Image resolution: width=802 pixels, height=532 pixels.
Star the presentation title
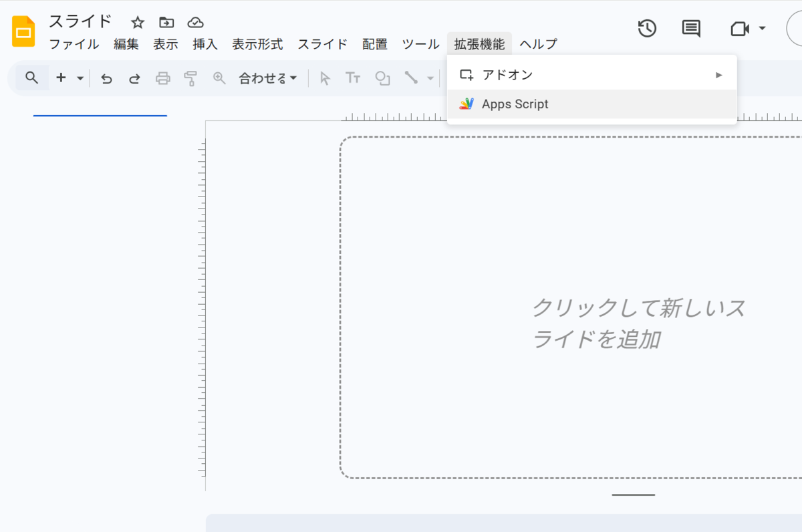(x=138, y=23)
